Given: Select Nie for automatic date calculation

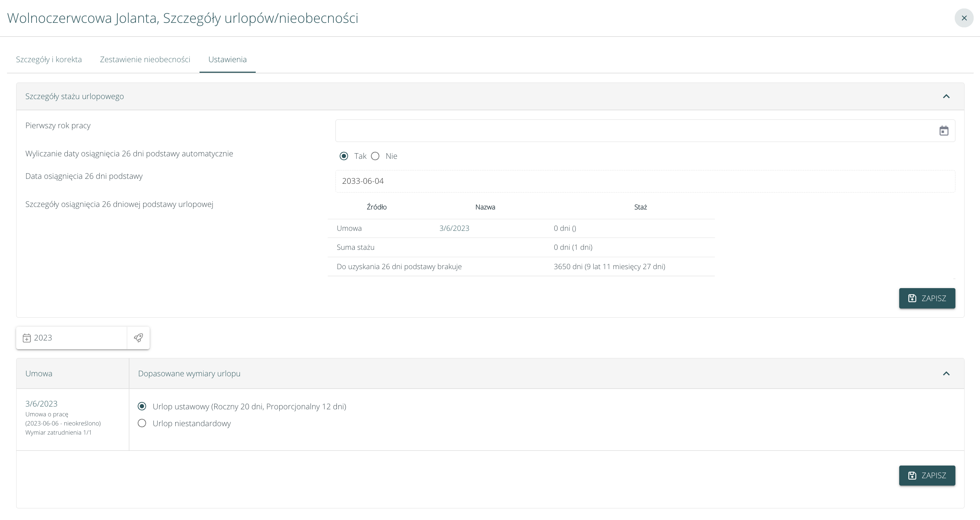Looking at the screenshot, I should [x=375, y=156].
